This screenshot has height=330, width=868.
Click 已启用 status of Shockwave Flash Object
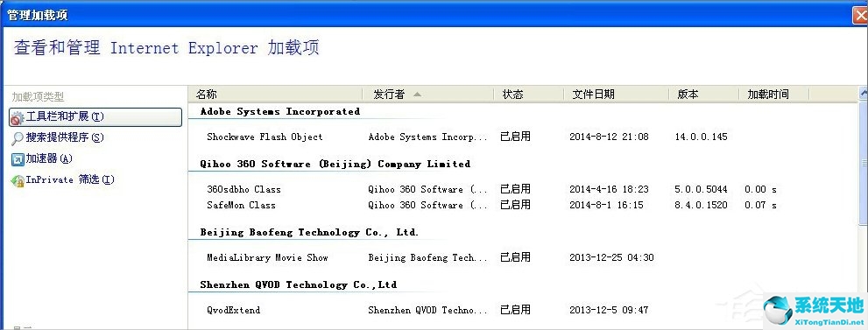(515, 137)
